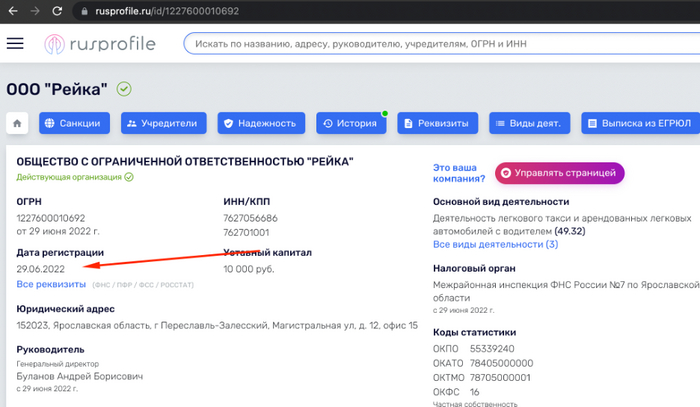Open the Все реквизиты link

pos(51,284)
